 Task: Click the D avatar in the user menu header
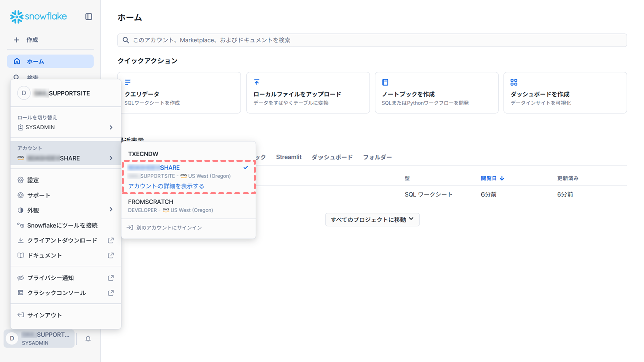pyautogui.click(x=24, y=93)
